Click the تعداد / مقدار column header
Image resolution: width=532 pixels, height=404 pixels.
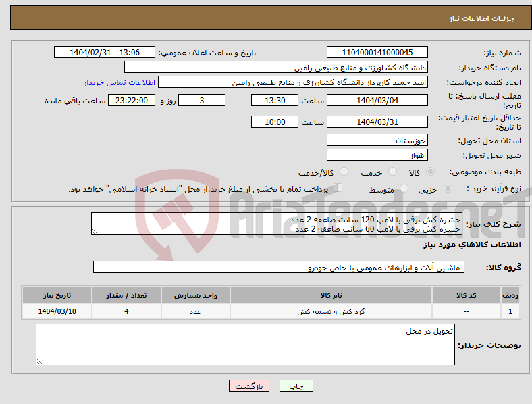coord(126,295)
